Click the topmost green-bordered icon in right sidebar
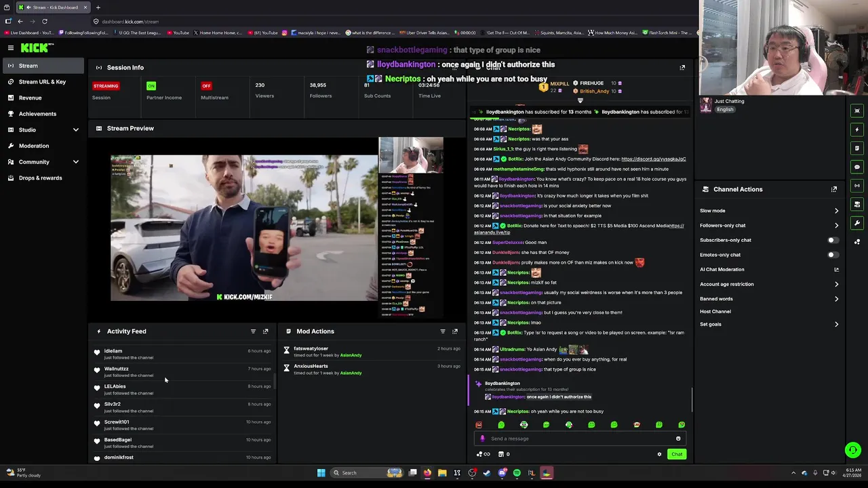Screen dimensions: 868x488 pyautogui.click(x=857, y=110)
